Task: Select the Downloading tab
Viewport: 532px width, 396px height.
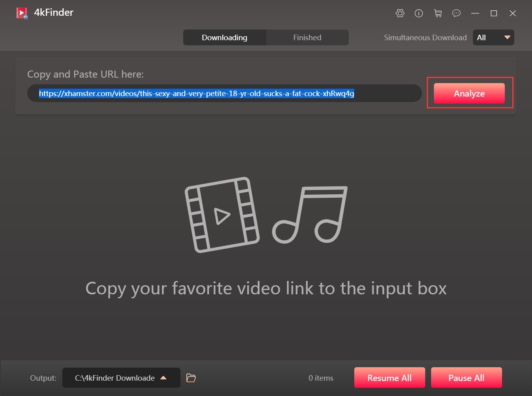Action: (224, 37)
